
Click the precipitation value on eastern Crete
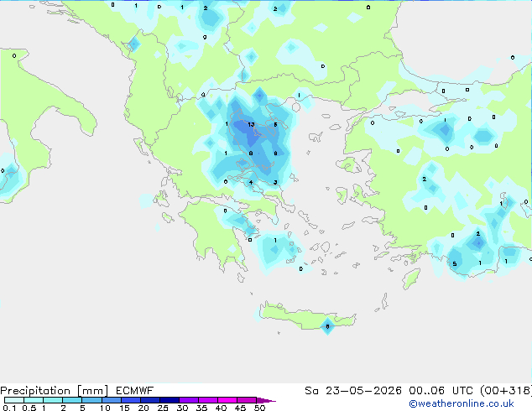click(x=327, y=326)
